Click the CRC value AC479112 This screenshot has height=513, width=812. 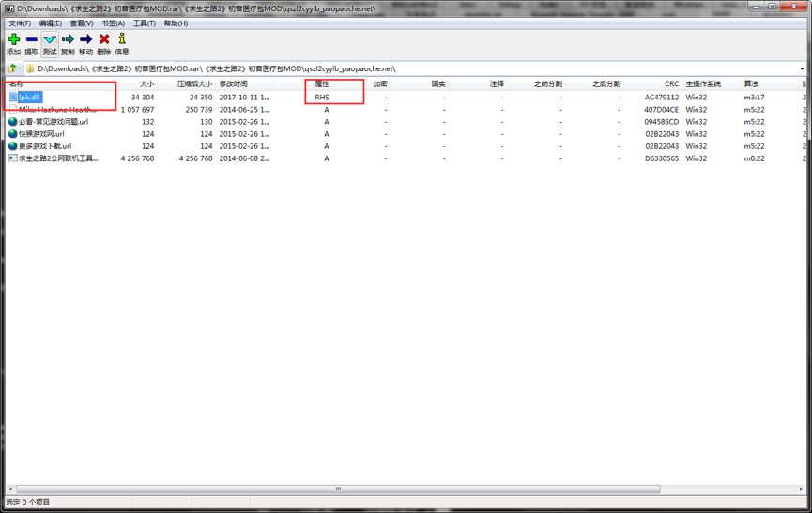pyautogui.click(x=662, y=98)
